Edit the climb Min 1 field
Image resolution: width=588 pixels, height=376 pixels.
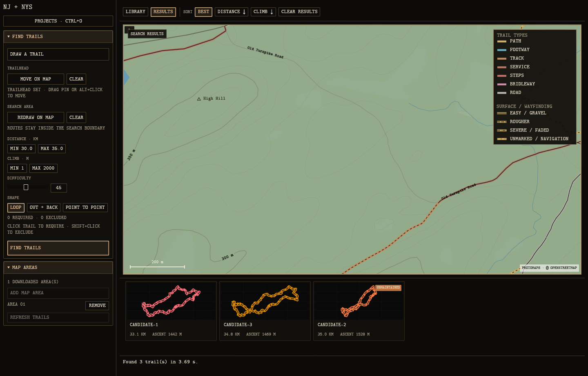click(17, 168)
